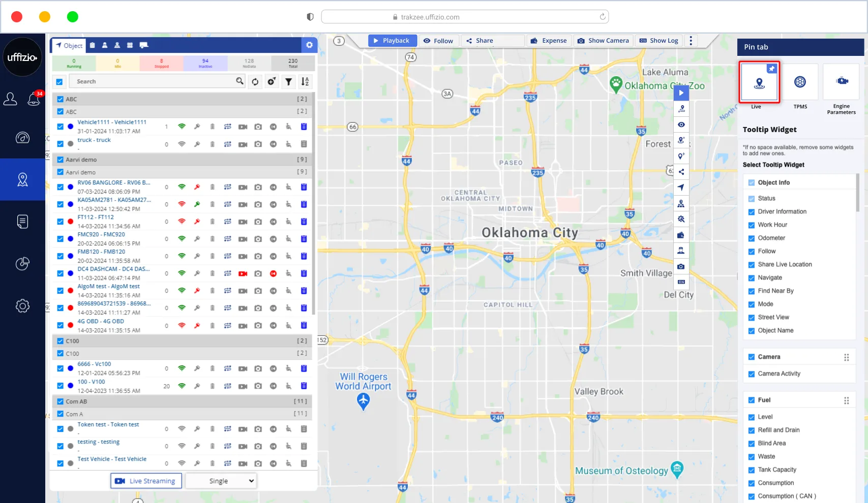The image size is (868, 503).
Task: Open the reports pie chart sidebar icon
Action: (x=22, y=264)
